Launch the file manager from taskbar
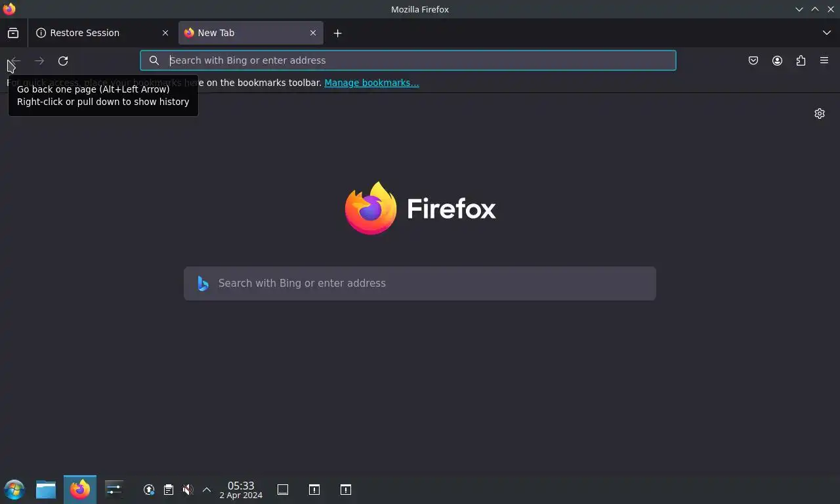840x504 pixels. [46, 490]
